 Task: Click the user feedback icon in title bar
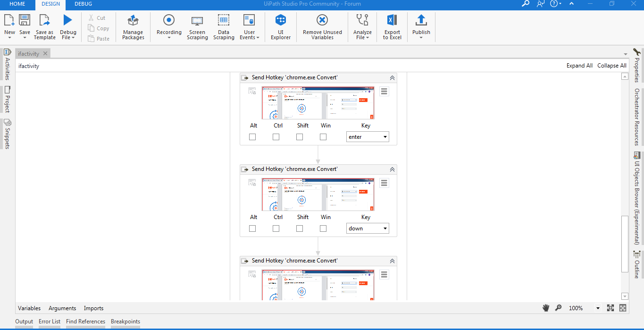point(540,4)
